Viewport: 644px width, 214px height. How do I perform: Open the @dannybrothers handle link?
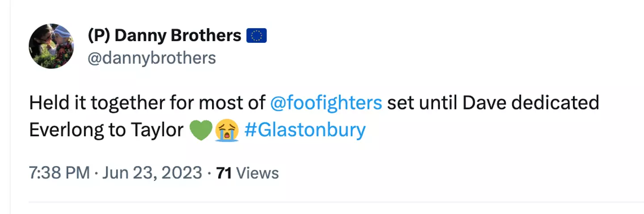pos(152,58)
